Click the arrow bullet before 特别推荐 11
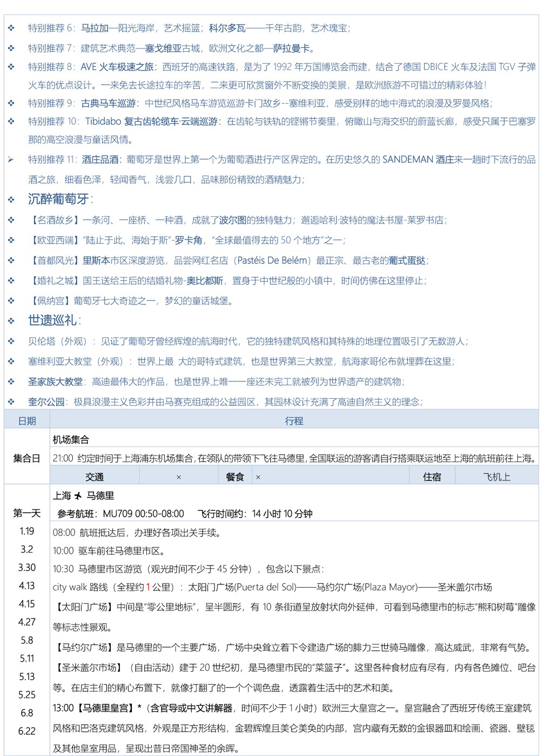 (11, 160)
